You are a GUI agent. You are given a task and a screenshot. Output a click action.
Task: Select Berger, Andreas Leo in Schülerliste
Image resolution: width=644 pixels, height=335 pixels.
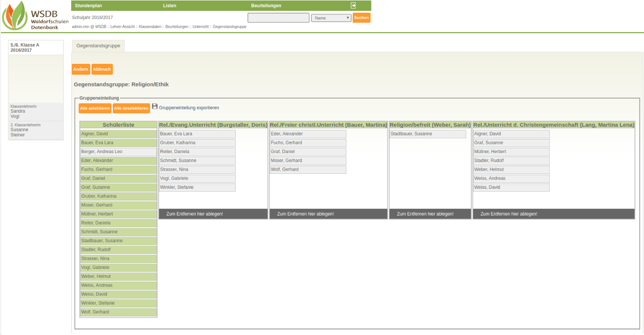pos(118,152)
